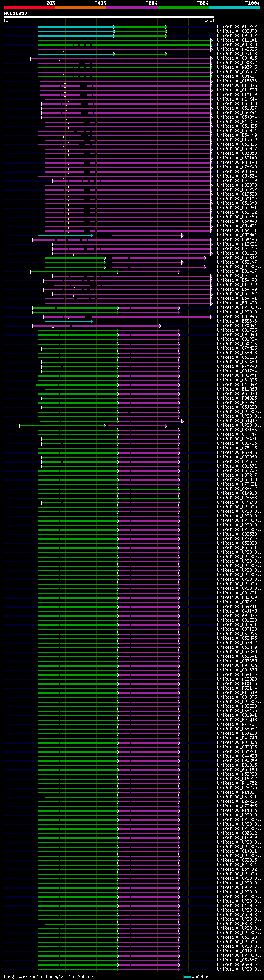Select the UniRef100_C1MT59 label
Screen dimensions: 264x980
point(237,95)
